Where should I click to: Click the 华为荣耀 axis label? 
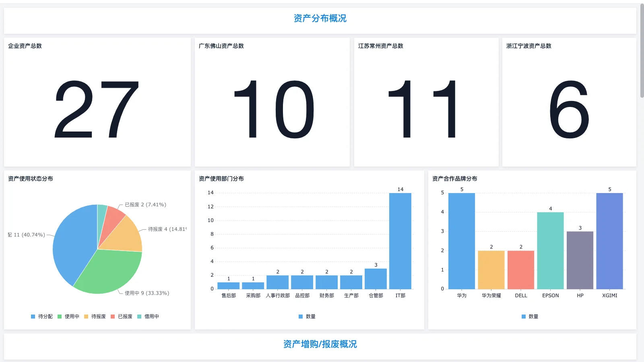coord(491,296)
